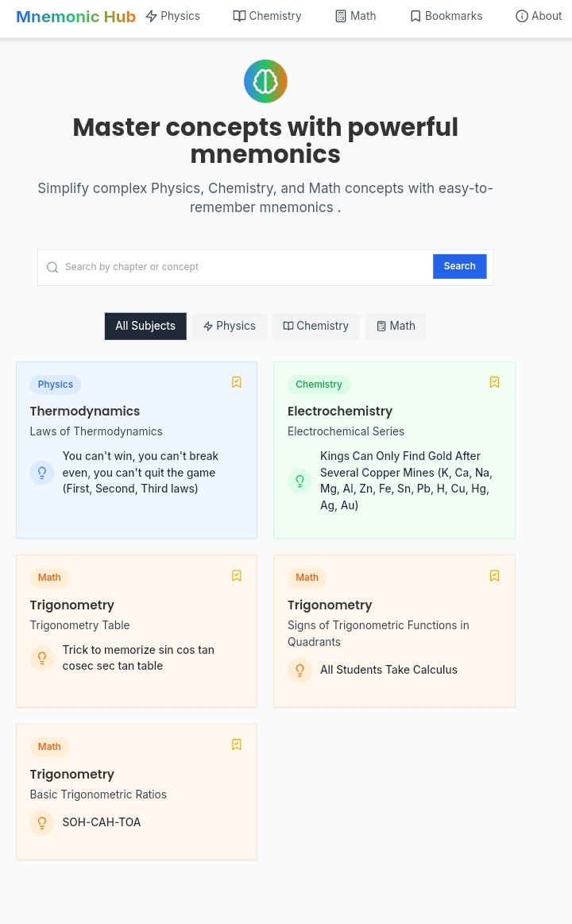Click lightbulb icon in Thermodynamics card

42,473
